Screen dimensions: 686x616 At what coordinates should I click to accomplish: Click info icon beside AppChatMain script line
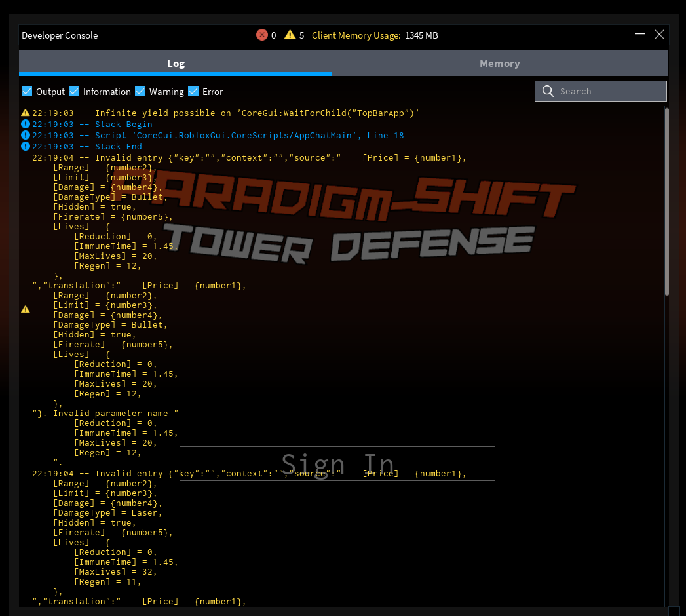26,135
